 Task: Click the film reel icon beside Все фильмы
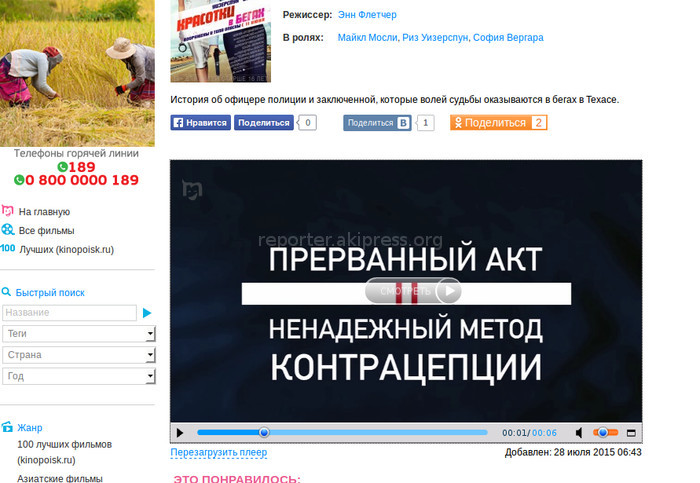point(8,229)
